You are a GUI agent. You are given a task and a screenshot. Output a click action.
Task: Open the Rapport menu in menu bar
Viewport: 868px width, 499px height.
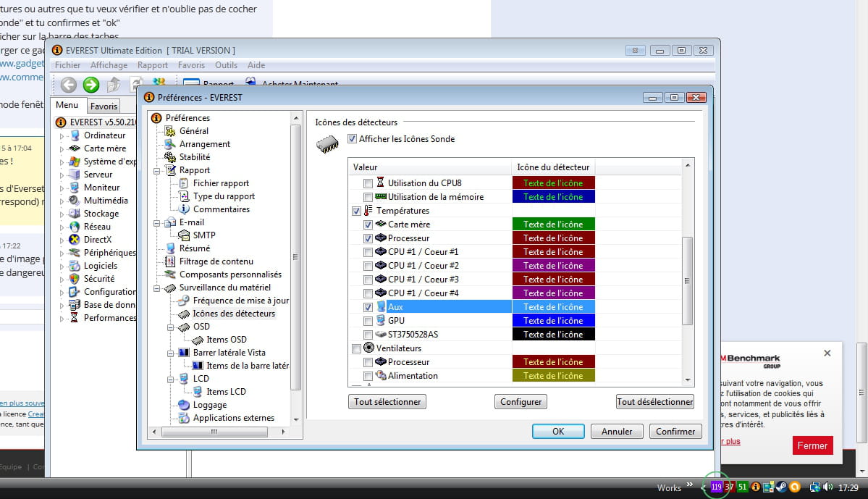[152, 65]
